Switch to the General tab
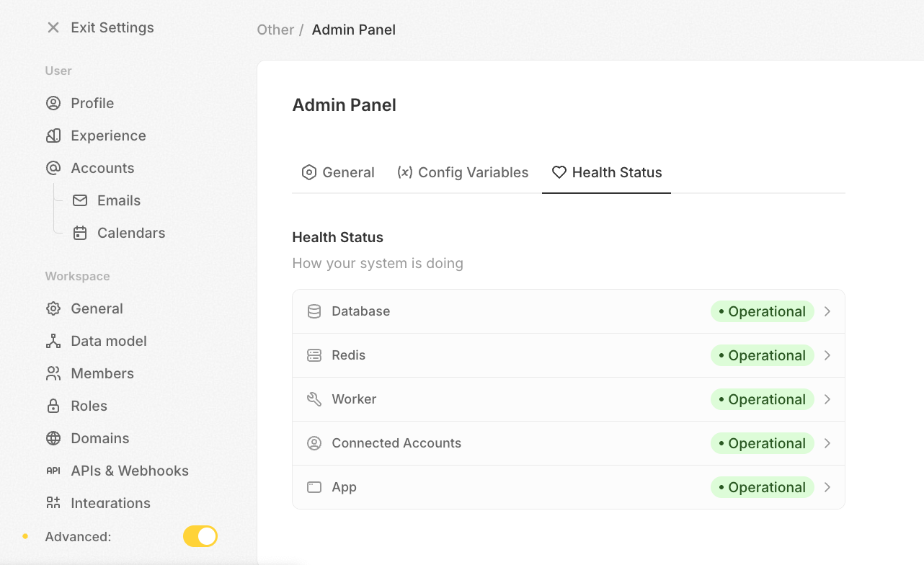 tap(338, 172)
